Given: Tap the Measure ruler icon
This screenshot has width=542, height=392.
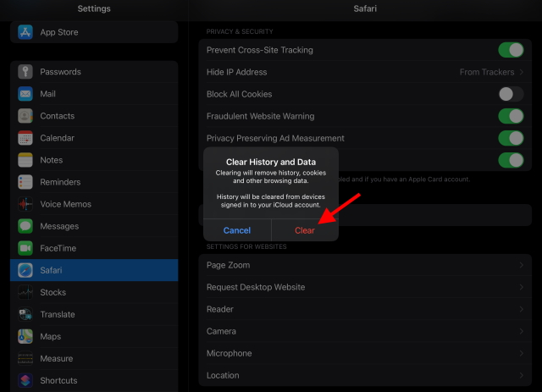Looking at the screenshot, I should (25, 358).
